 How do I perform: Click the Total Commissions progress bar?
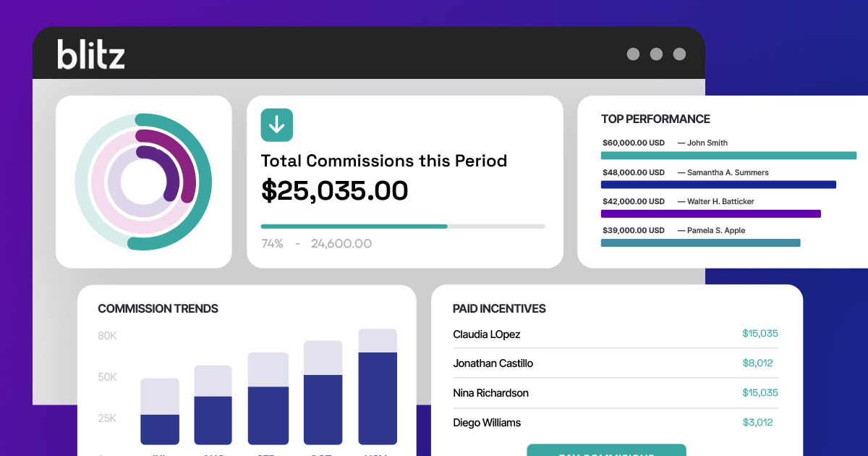(x=403, y=227)
